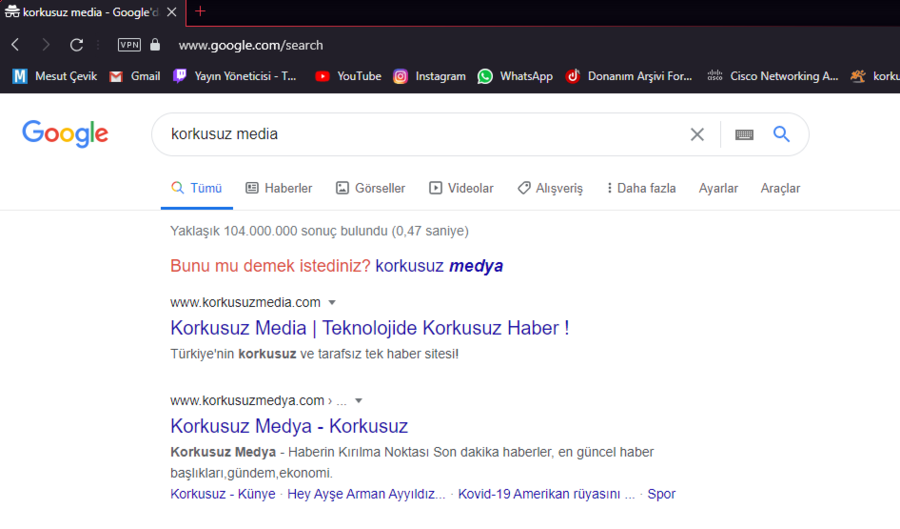Switch to the Görseller tab
This screenshot has width=900, height=529.
371,188
